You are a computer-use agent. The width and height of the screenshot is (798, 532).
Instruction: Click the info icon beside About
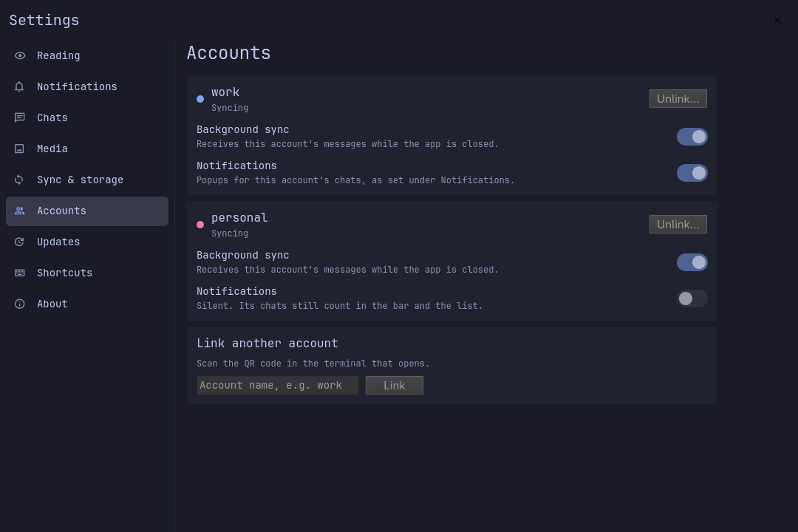tap(19, 304)
